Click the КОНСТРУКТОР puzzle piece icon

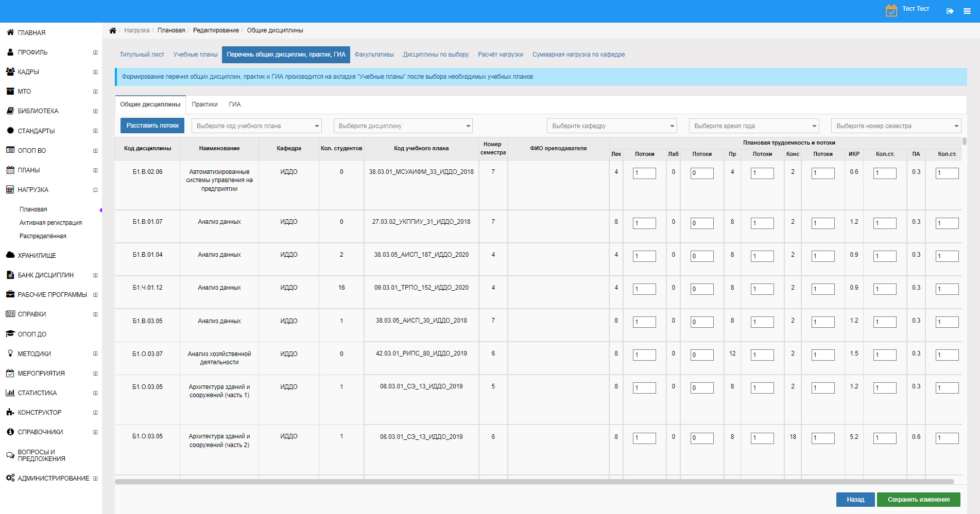coord(10,412)
